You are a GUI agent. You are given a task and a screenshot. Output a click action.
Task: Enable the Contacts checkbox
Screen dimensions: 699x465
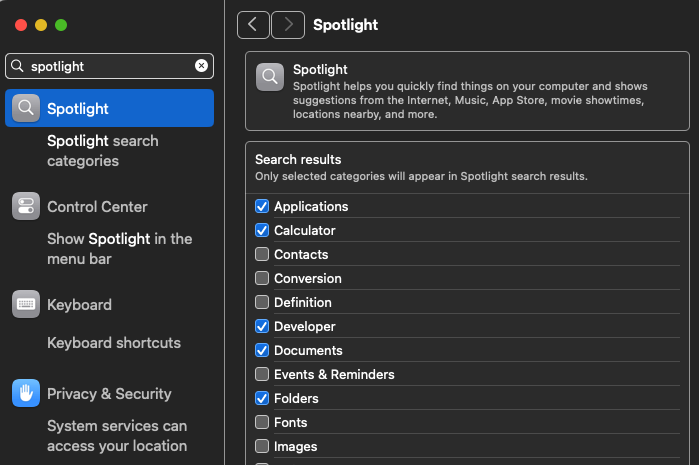pyautogui.click(x=262, y=255)
